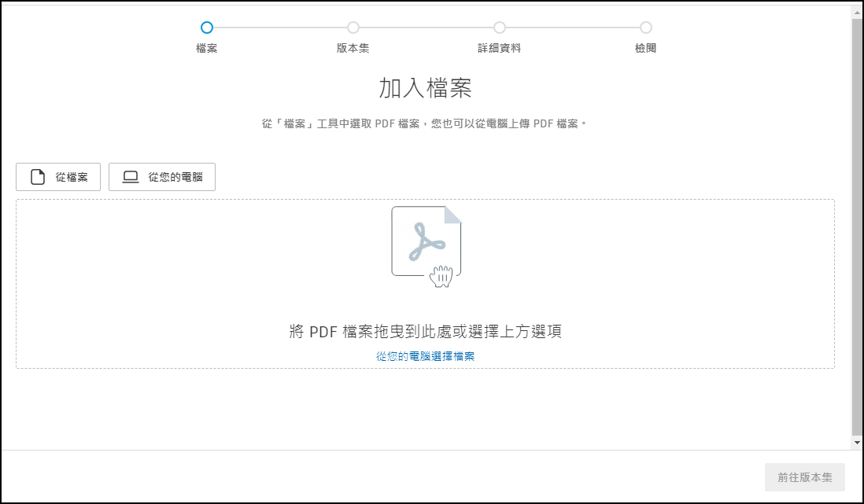Click the progress line between 檔案 and 版本集
The width and height of the screenshot is (864, 504).
tap(280, 27)
